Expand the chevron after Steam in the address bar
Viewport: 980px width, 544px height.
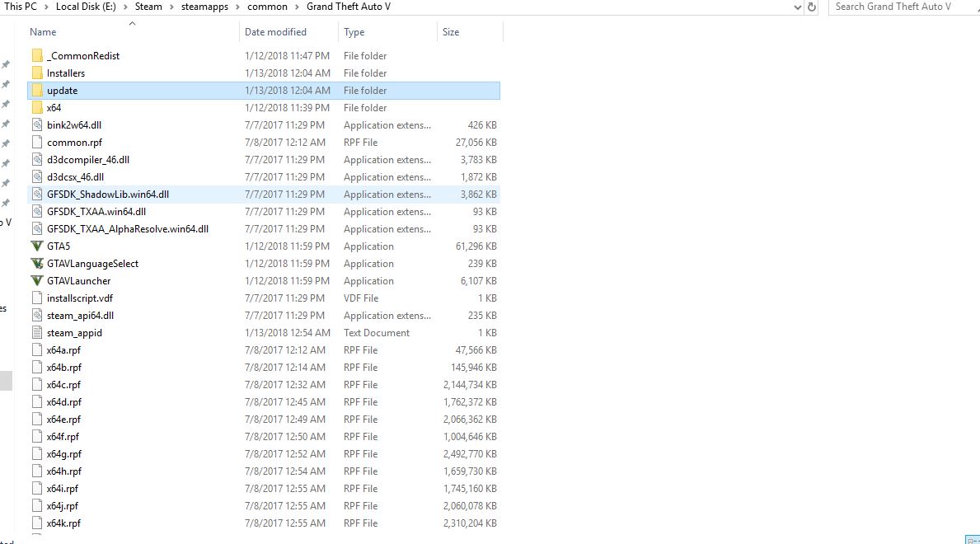tap(171, 7)
